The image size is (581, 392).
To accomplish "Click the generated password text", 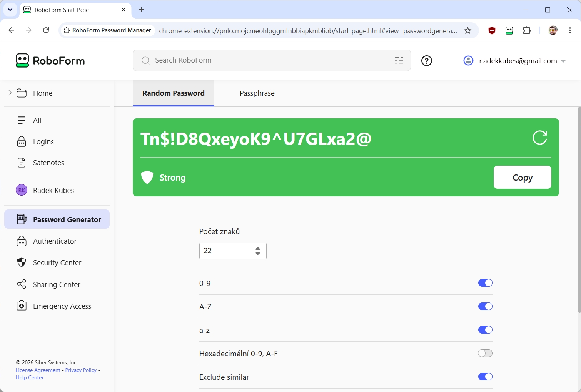I will coord(256,139).
